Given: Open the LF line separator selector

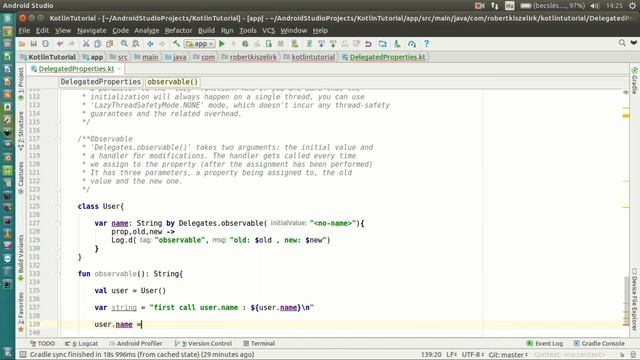Looking at the screenshot, I should (x=451, y=355).
